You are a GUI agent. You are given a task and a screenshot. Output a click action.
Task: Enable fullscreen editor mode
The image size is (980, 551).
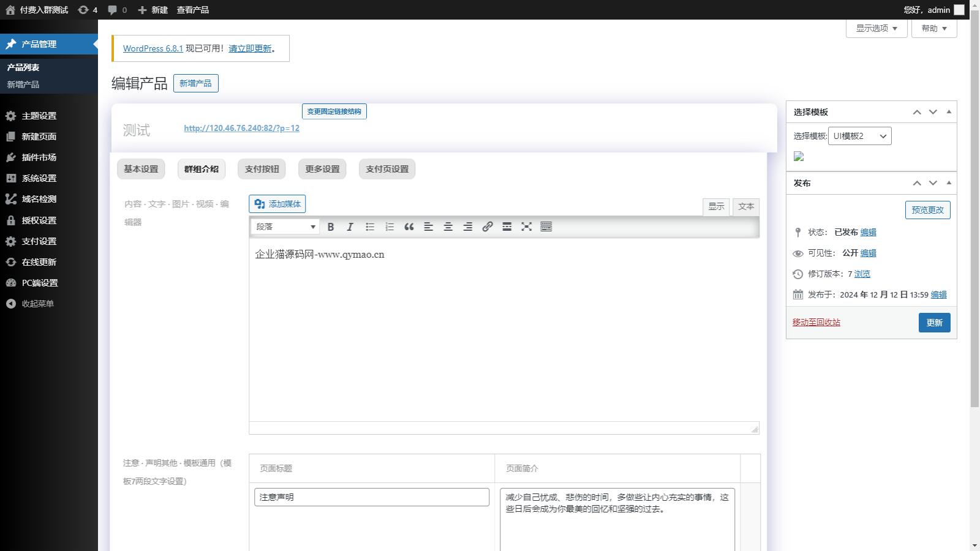[x=527, y=227]
